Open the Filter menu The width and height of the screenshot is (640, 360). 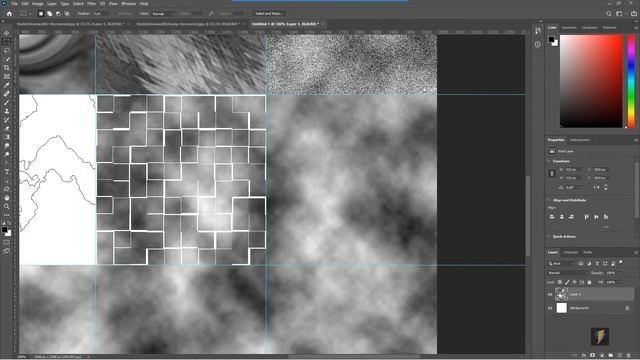click(91, 4)
